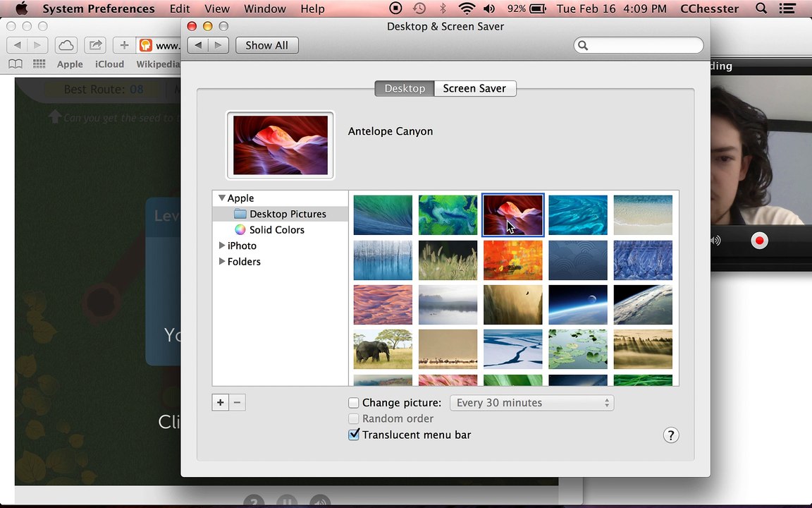The width and height of the screenshot is (812, 508).
Task: Open the Window menu
Action: [x=264, y=8]
